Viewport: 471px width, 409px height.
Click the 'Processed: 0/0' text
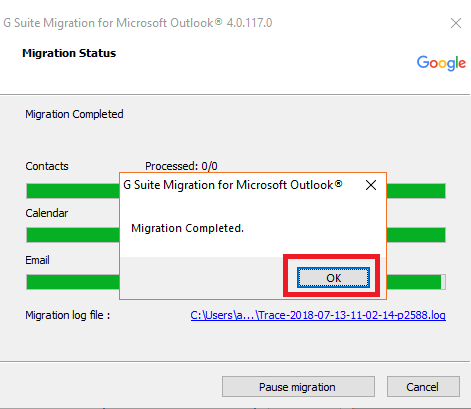tap(181, 166)
